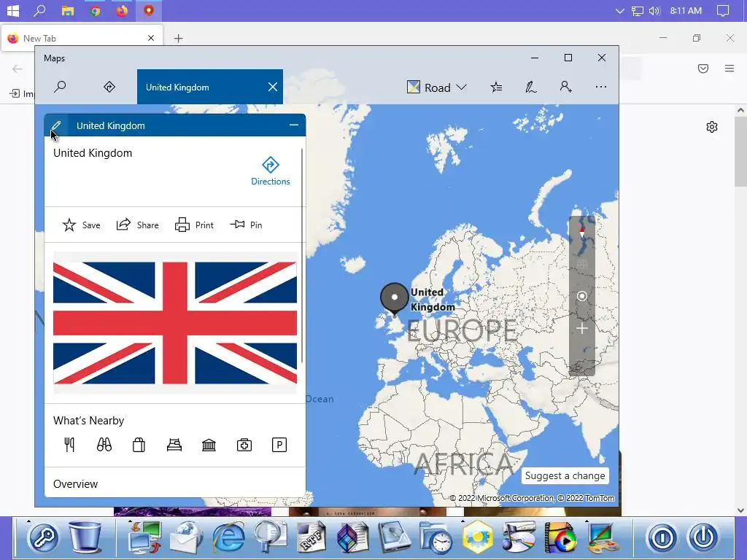Click the United Kingdom map pin
The width and height of the screenshot is (747, 560).
pyautogui.click(x=395, y=298)
